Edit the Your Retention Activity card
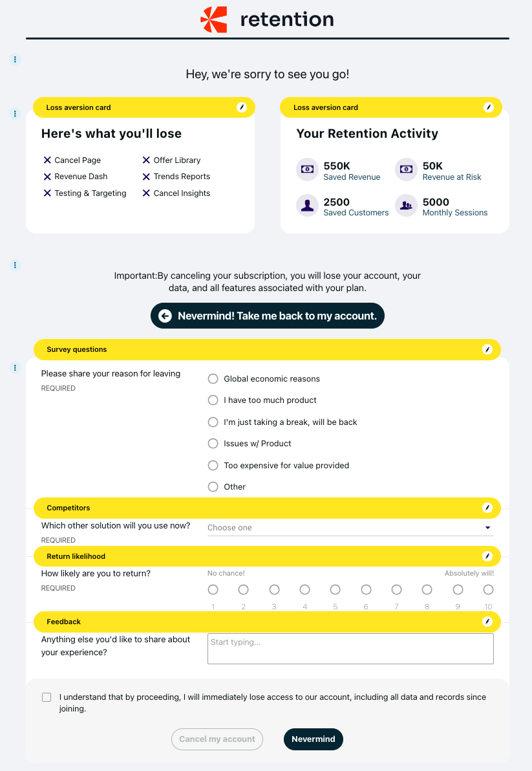 pyautogui.click(x=489, y=107)
